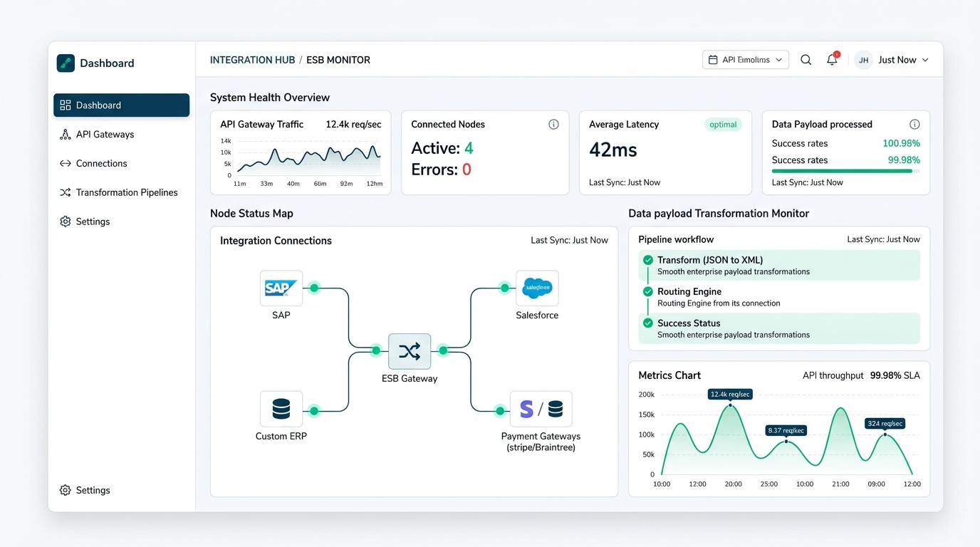
Task: Expand the Just Now user menu chevron
Action: pos(925,60)
